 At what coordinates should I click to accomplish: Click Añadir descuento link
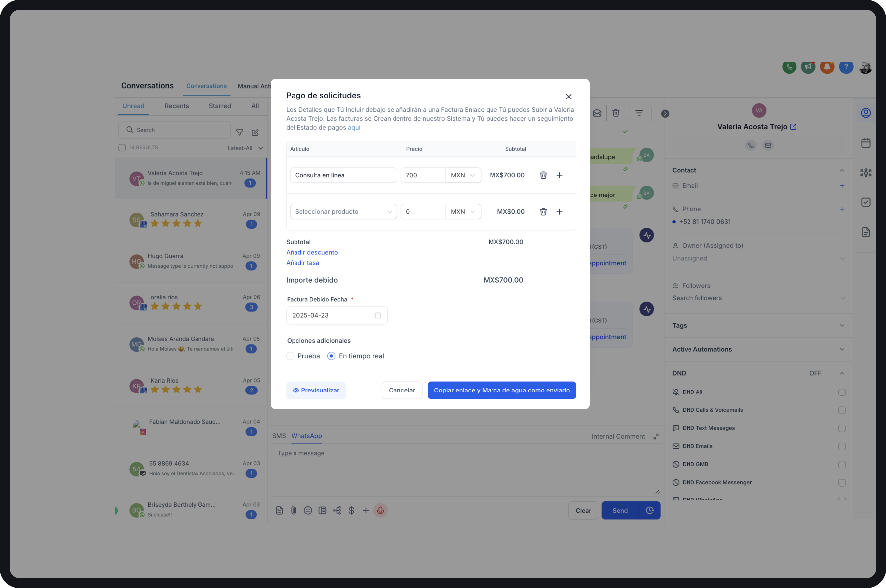(x=312, y=252)
